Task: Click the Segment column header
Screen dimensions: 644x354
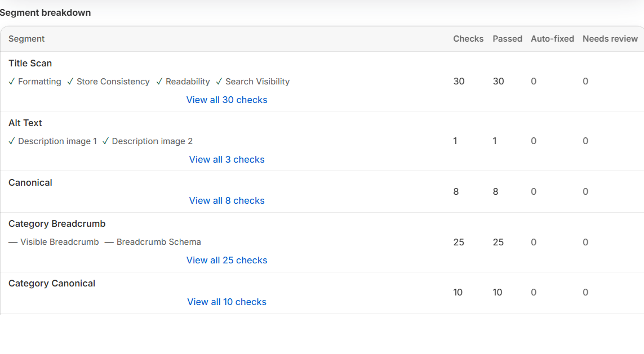Action: tap(26, 39)
